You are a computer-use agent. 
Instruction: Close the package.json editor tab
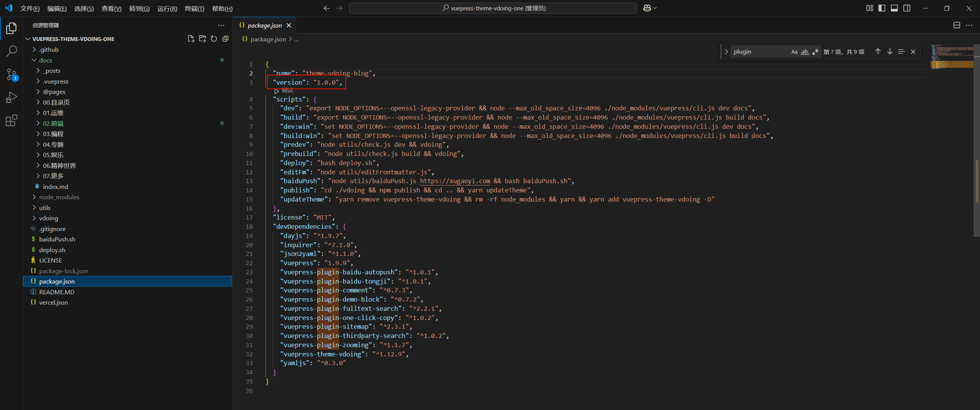coord(289,25)
